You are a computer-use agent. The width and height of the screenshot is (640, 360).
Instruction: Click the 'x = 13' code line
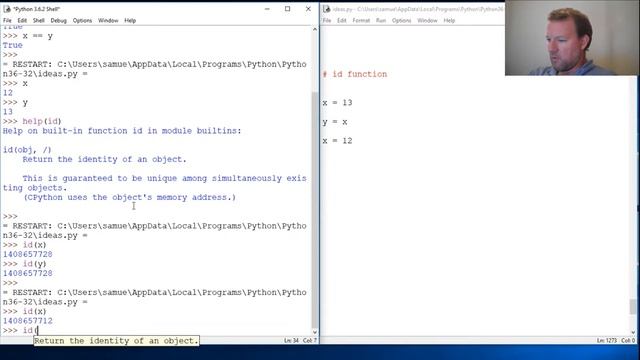click(x=337, y=103)
